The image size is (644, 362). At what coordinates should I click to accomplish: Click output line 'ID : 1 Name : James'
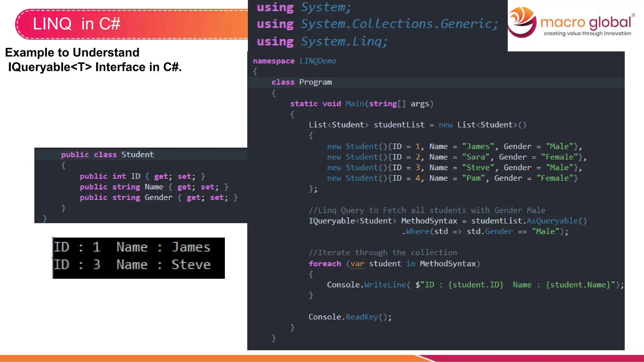click(132, 247)
